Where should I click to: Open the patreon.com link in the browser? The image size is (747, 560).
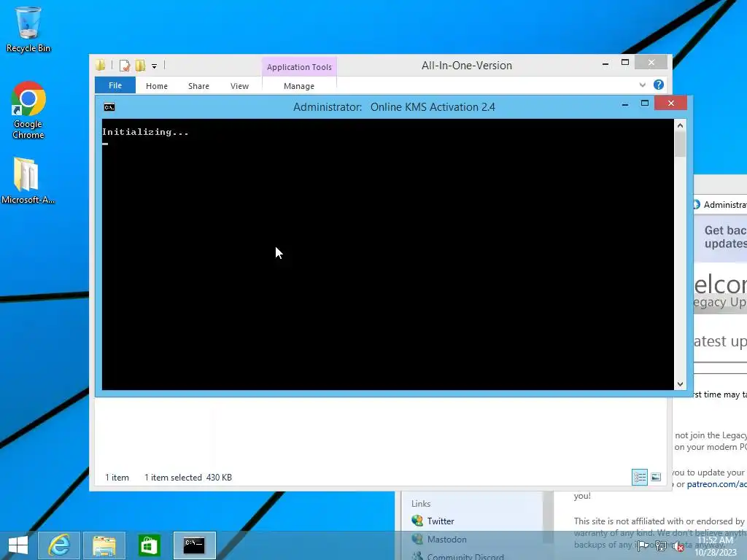(716, 484)
